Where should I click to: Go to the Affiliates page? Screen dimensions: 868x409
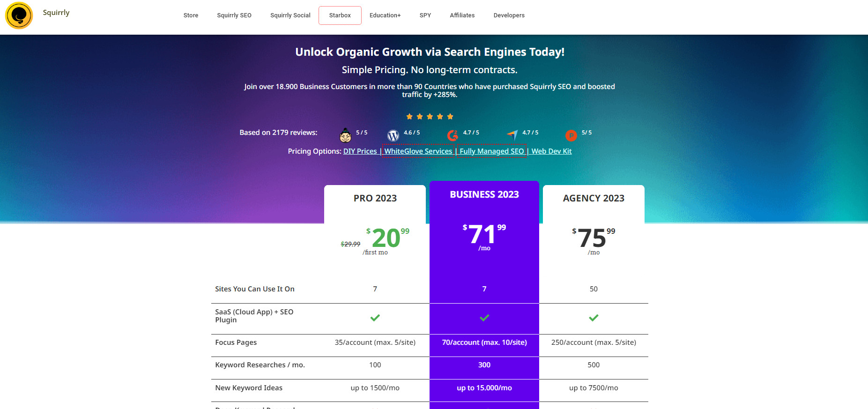pos(462,15)
